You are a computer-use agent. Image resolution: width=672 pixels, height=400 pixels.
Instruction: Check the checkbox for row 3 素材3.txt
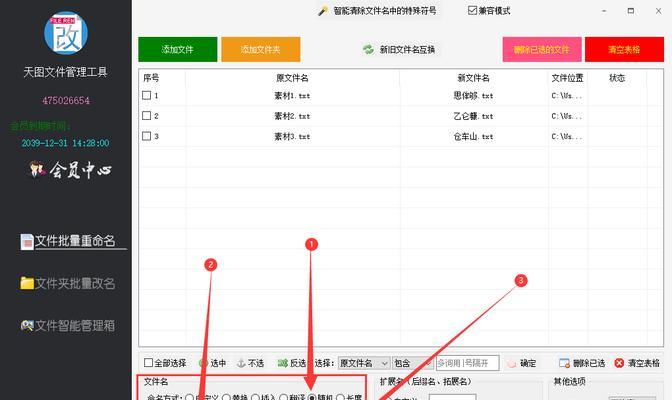[x=147, y=136]
